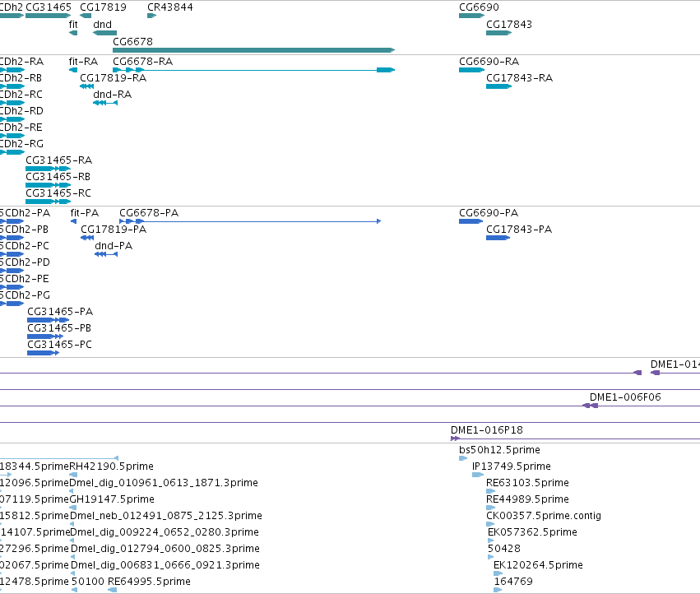700x594 pixels.
Task: Click the Dmel_dig_009224_0652_0280.3prime label
Action: pos(165,532)
